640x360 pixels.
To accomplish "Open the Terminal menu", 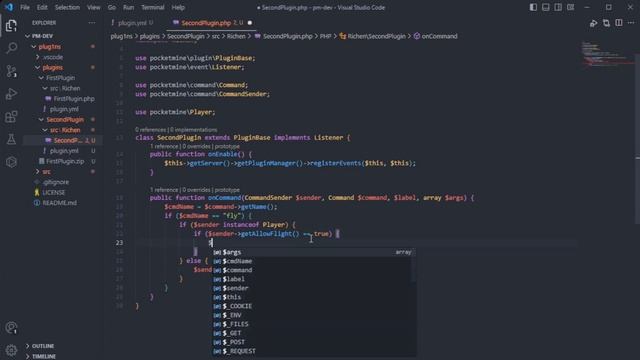I will [x=153, y=7].
